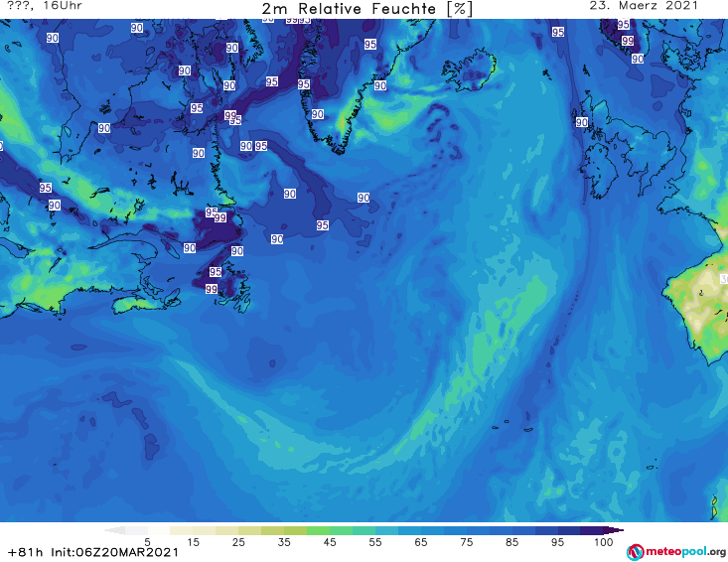Click the "85" value on color scale
Screen dimensions: 728x562
pyautogui.click(x=512, y=542)
